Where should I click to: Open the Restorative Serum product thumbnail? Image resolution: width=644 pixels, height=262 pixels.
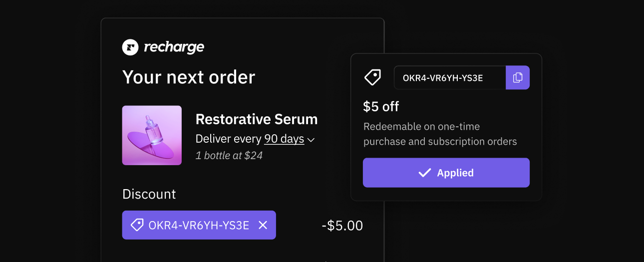click(152, 135)
